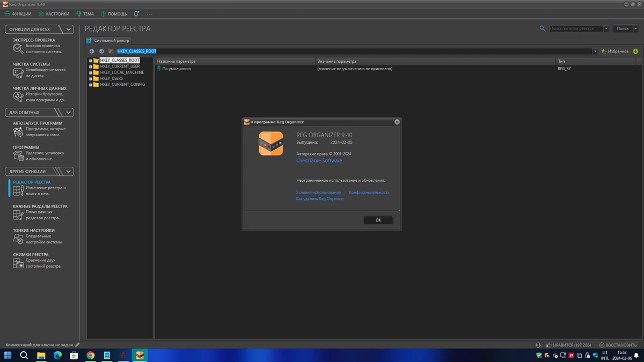644x362 pixels.
Task: Click the registry search input field
Action: 576,28
